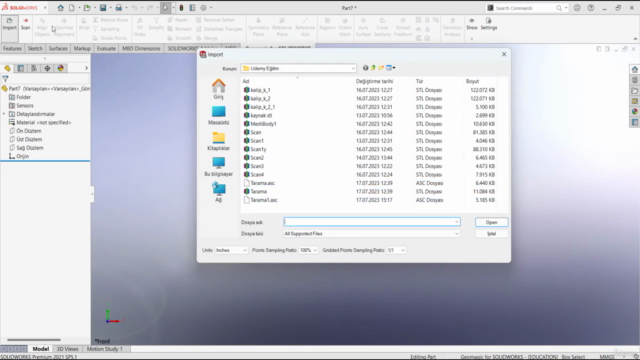This screenshot has height=360, width=640.
Task: Click the Open button in the Import dialog
Action: [x=491, y=222]
